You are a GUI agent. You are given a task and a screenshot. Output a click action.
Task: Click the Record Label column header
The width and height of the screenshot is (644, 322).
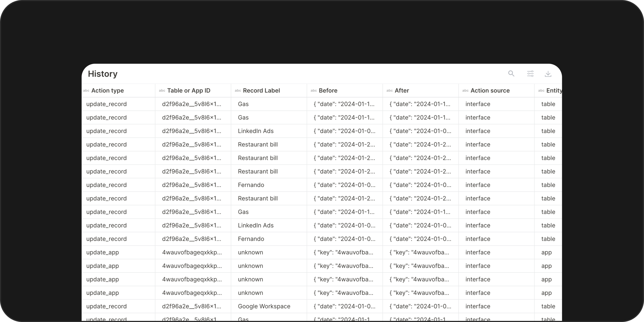261,90
